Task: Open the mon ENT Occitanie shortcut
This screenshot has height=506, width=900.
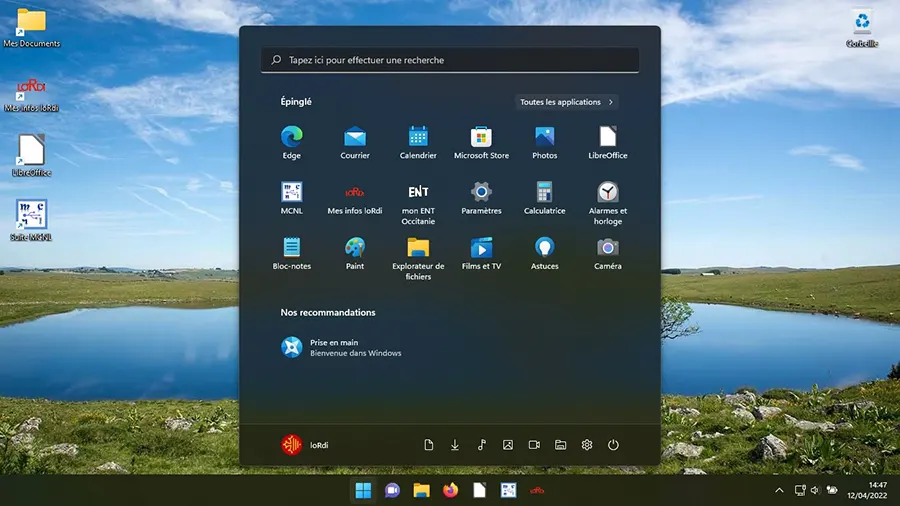Action: 418,192
